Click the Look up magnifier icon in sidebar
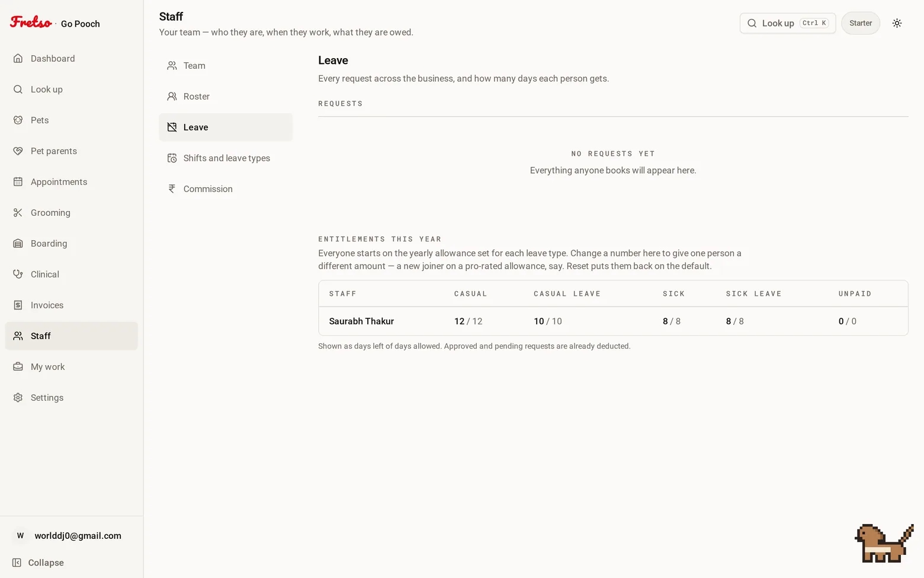This screenshot has width=924, height=578. tap(18, 89)
